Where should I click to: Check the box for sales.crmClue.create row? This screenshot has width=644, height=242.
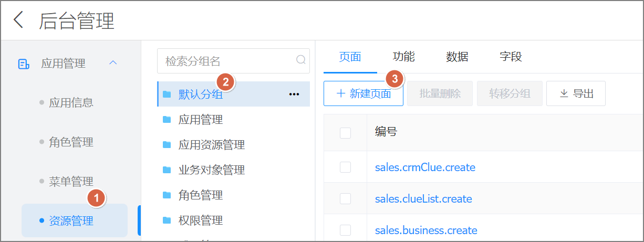click(x=345, y=167)
